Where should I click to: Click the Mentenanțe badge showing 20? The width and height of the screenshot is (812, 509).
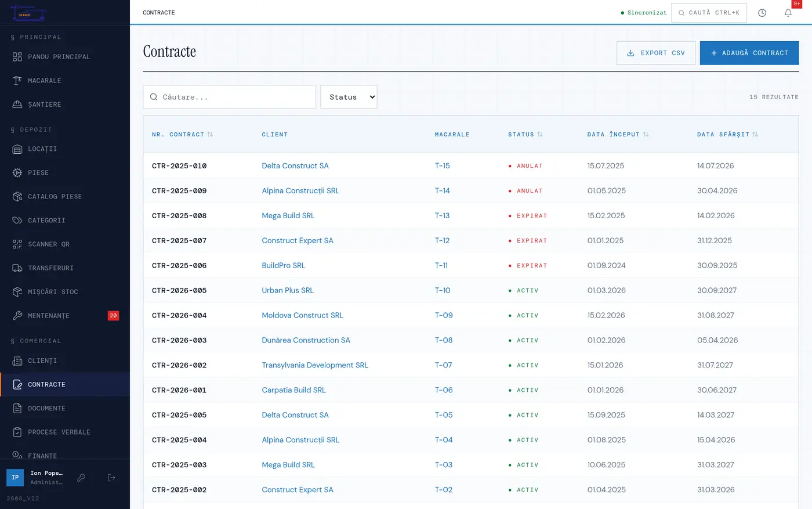pyautogui.click(x=113, y=316)
